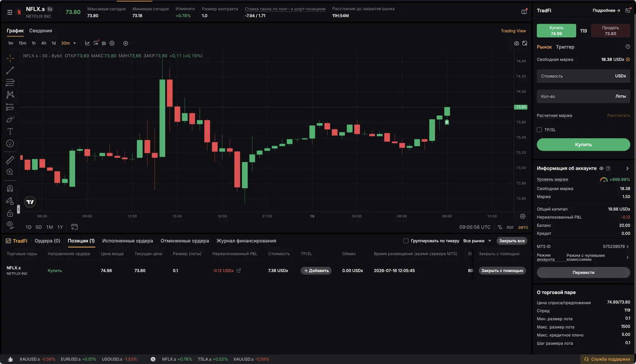
Task: Open the Журнал финансирования tab
Action: coord(246,241)
